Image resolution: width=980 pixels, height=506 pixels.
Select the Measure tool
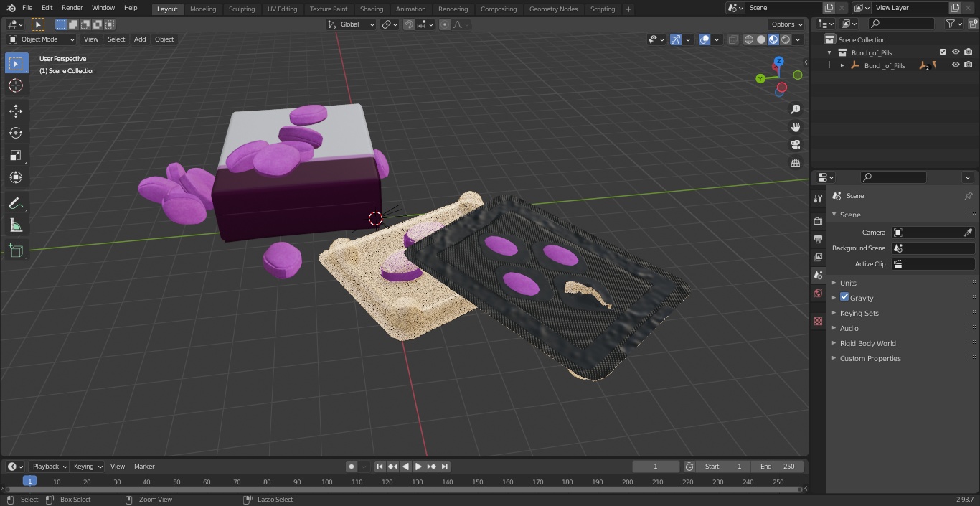pos(16,226)
